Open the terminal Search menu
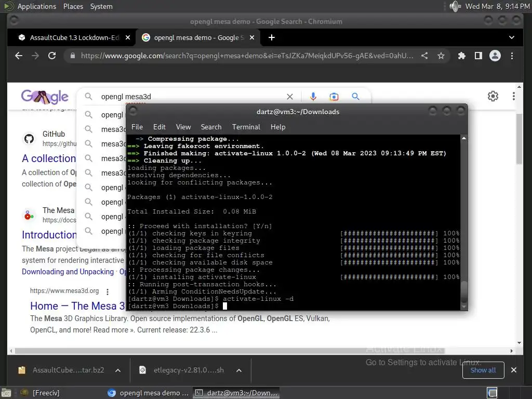 tap(211, 127)
